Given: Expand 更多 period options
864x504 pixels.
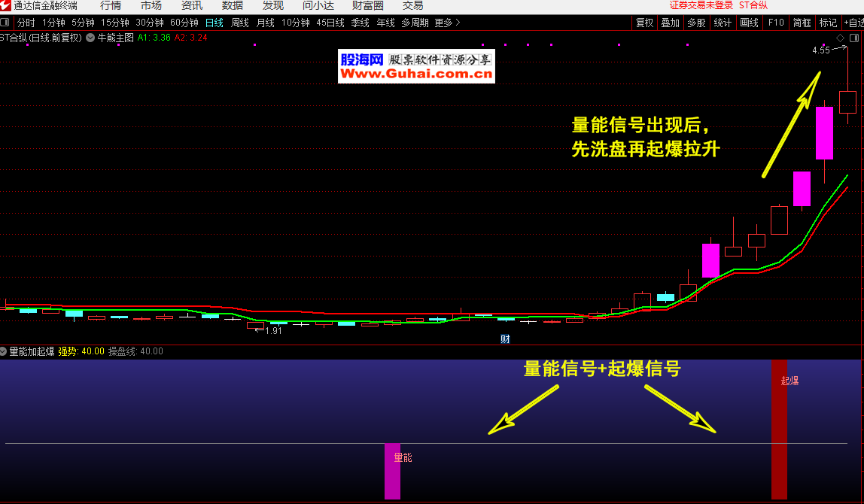Looking at the screenshot, I should (x=447, y=23).
